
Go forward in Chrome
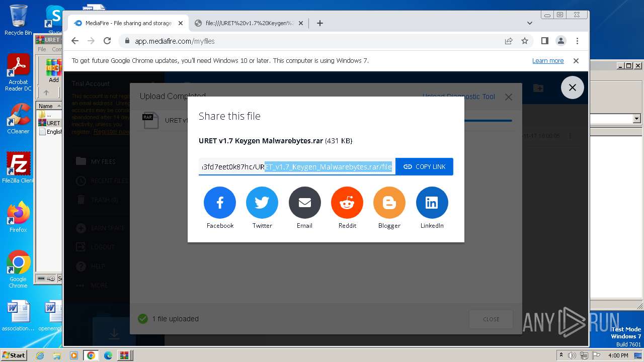point(91,41)
